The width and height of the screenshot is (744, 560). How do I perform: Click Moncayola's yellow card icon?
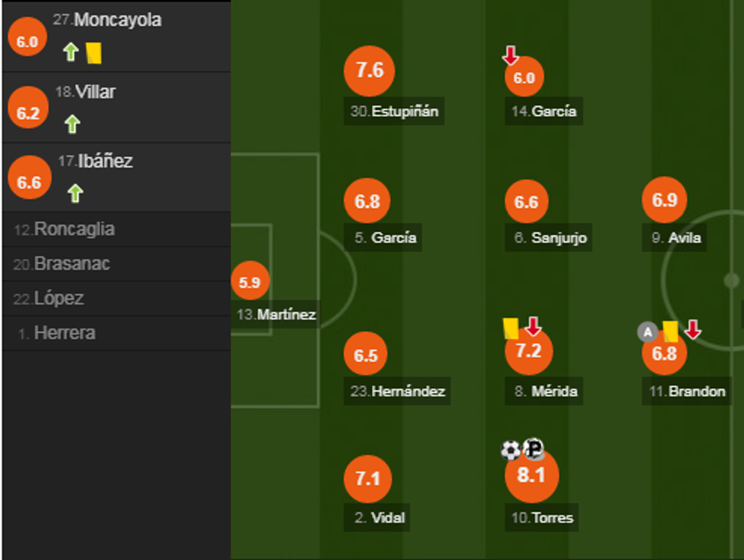pyautogui.click(x=94, y=52)
